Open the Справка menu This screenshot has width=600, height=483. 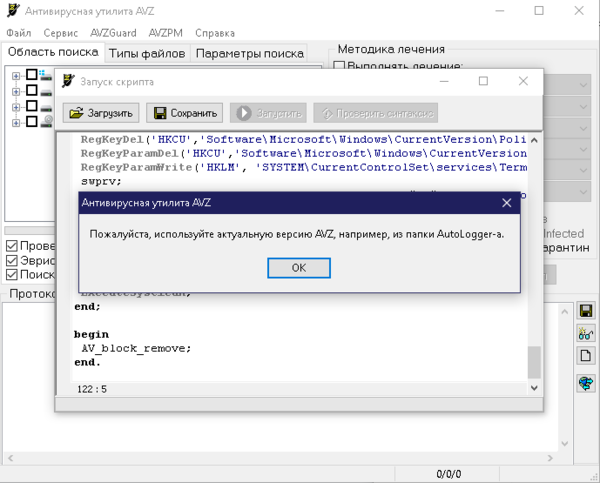(x=215, y=33)
